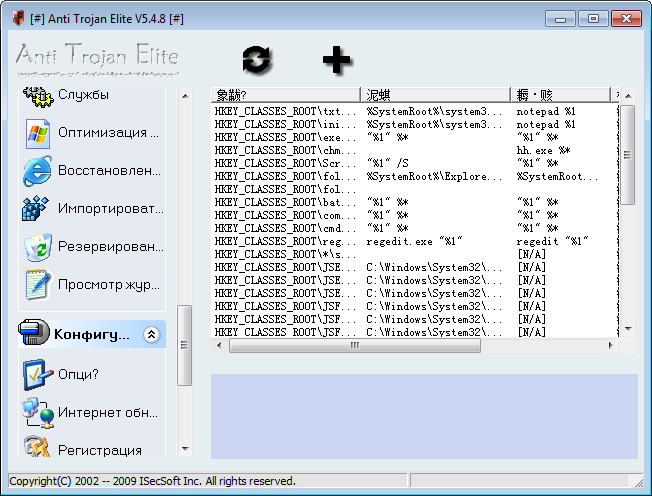Click the 'regedit.exe "%1"' cell
The image size is (652, 496).
[x=414, y=241]
